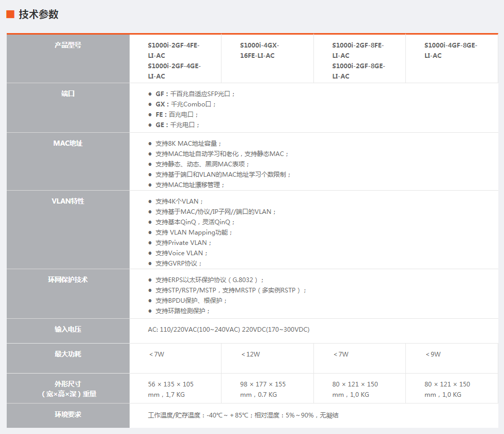This screenshot has width=504, height=434.
Task: Click the <12W maximum power value
Action: click(x=250, y=354)
